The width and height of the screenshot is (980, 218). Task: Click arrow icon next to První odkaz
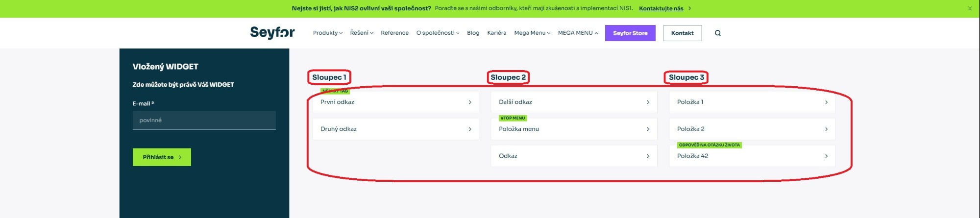pyautogui.click(x=470, y=102)
